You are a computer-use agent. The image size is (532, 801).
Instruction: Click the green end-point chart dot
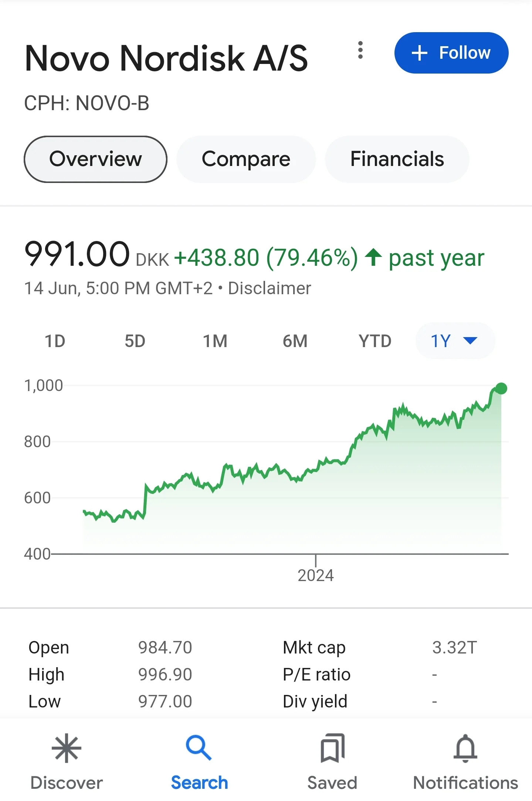pyautogui.click(x=501, y=388)
